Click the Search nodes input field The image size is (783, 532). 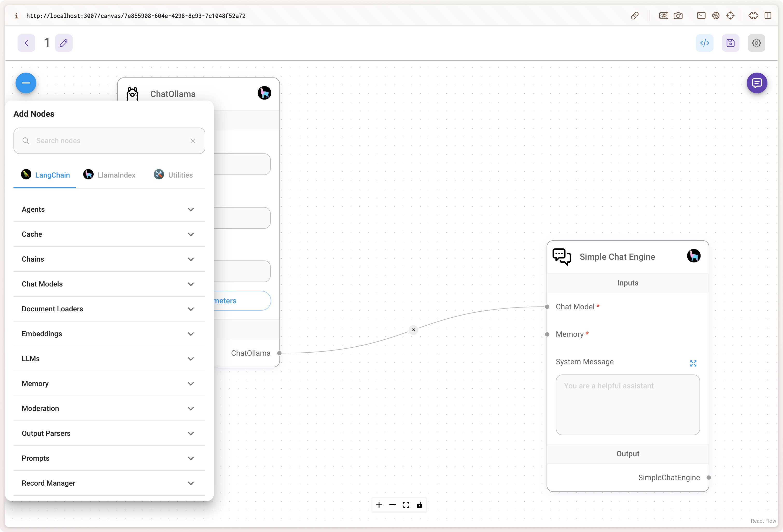tap(108, 141)
